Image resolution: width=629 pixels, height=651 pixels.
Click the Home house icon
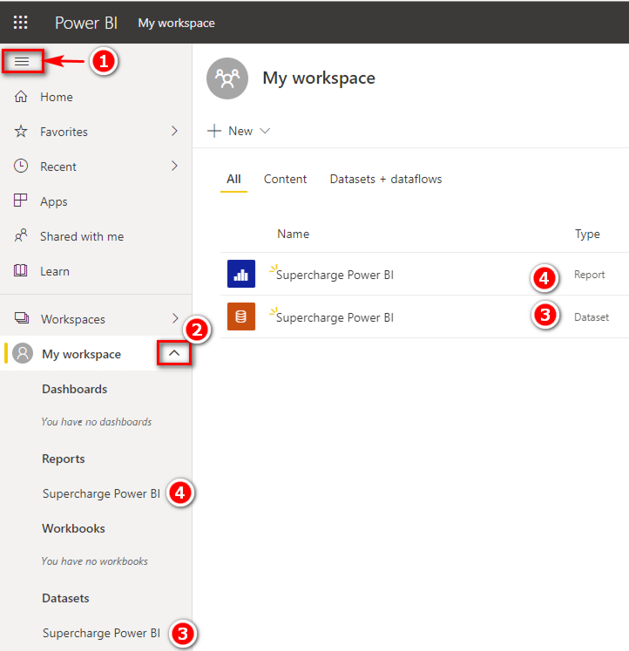click(21, 97)
